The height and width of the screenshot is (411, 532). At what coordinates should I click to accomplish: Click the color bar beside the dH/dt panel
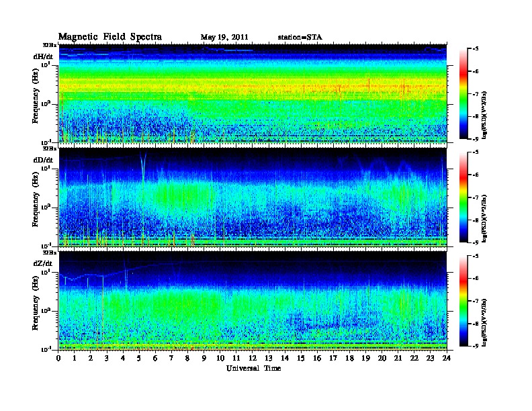pyautogui.click(x=463, y=94)
